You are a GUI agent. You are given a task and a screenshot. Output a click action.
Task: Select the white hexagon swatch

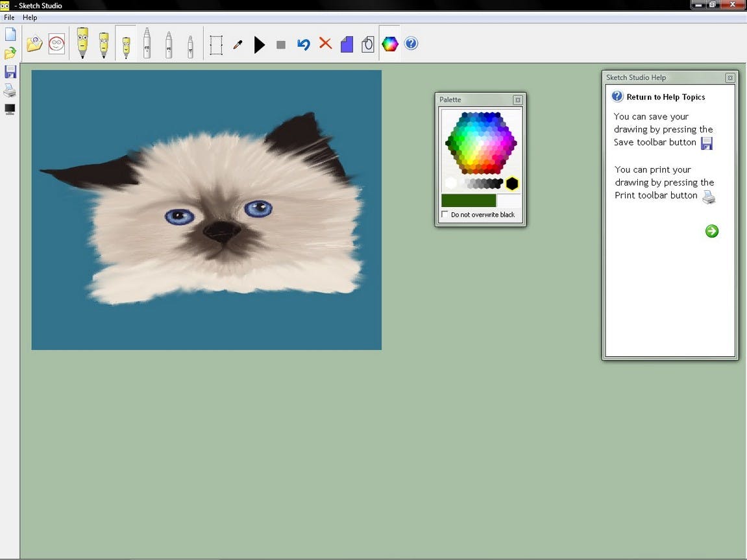point(450,183)
